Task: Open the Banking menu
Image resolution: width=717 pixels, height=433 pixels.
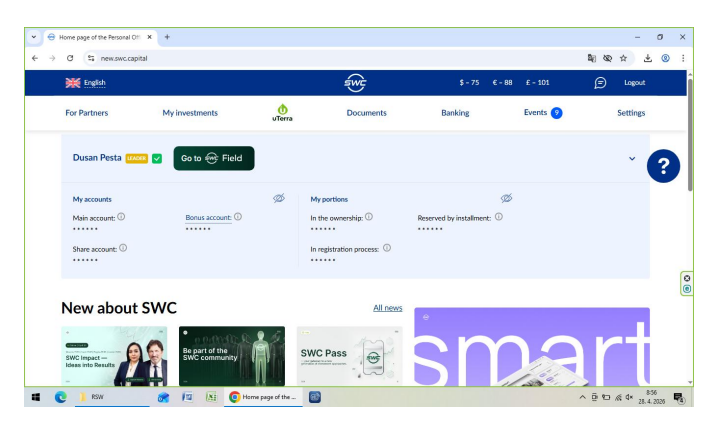Action: (x=455, y=112)
